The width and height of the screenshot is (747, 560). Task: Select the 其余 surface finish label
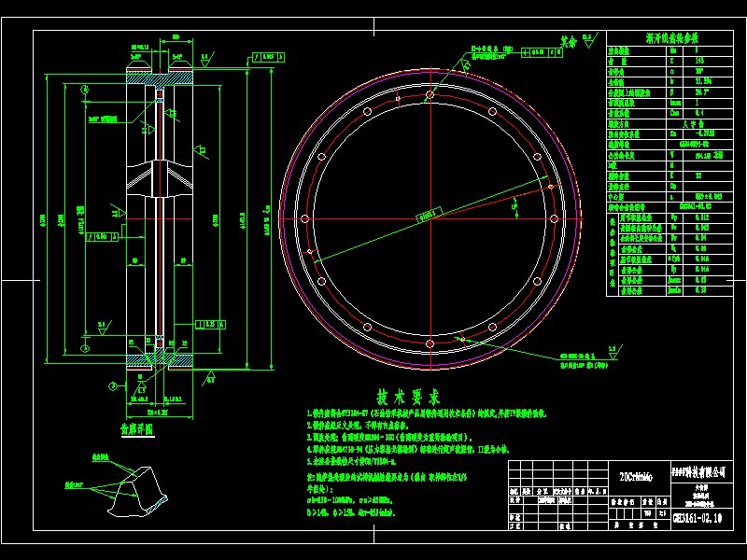[x=569, y=42]
